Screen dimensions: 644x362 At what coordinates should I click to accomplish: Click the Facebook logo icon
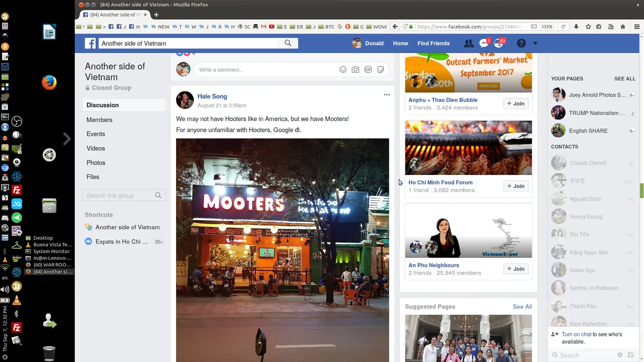pyautogui.click(x=90, y=43)
